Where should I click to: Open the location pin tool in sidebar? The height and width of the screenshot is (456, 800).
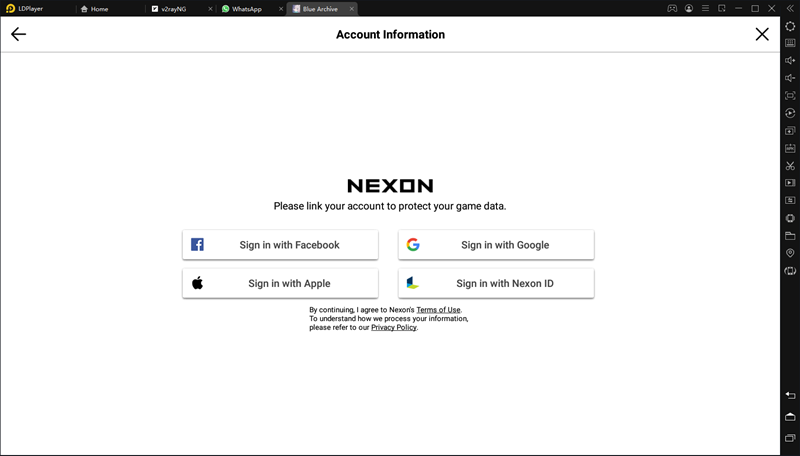(x=790, y=253)
